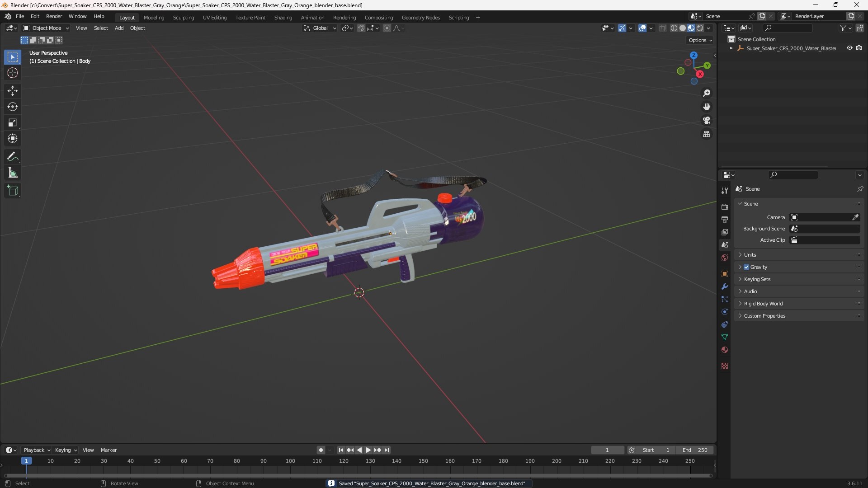Open the Playback dropdown in timeline
868x488 pixels.
point(37,450)
